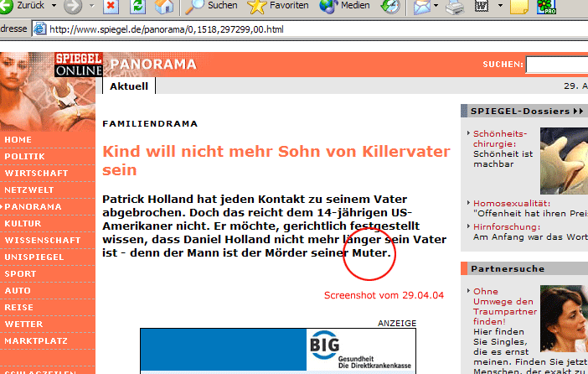Click the mail envelope icon
This screenshot has width=588, height=374.
point(421,6)
